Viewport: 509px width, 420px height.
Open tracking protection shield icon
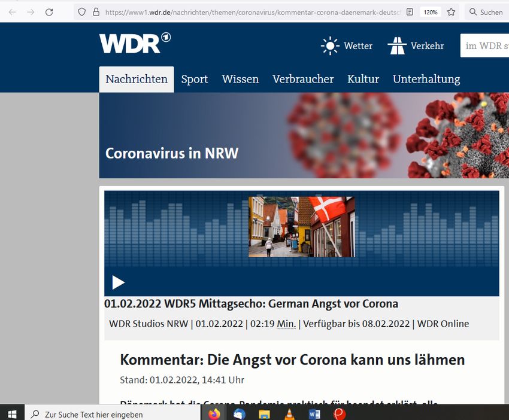(82, 12)
